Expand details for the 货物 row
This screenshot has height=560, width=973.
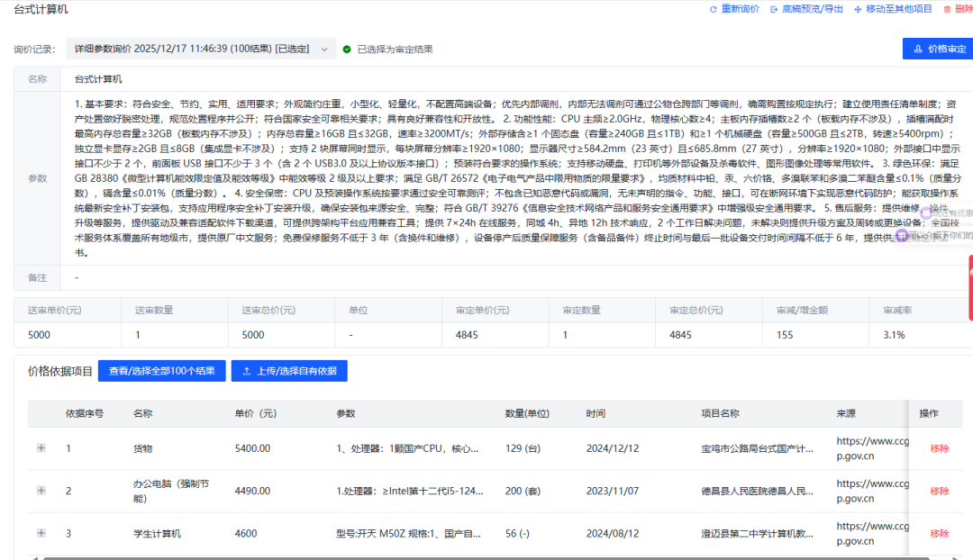[40, 447]
